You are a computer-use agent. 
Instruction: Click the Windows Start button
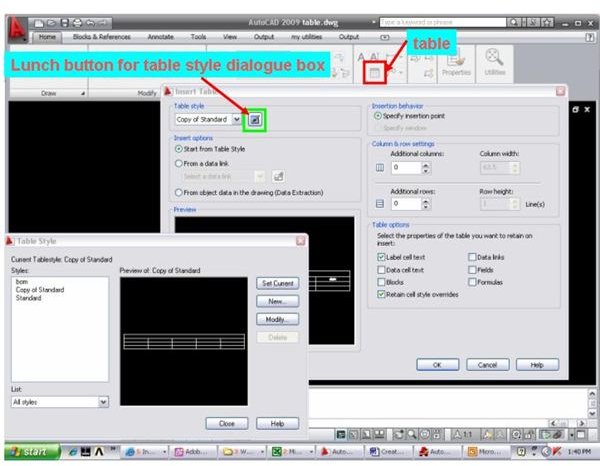(x=33, y=452)
